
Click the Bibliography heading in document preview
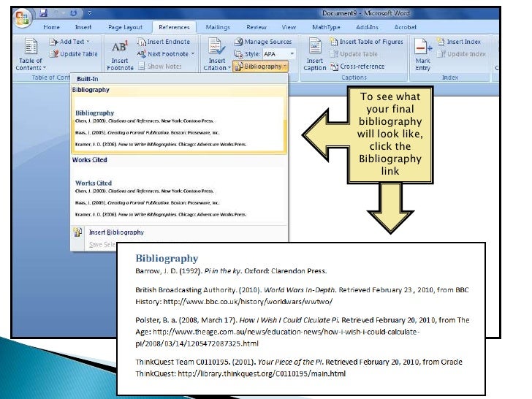167,258
